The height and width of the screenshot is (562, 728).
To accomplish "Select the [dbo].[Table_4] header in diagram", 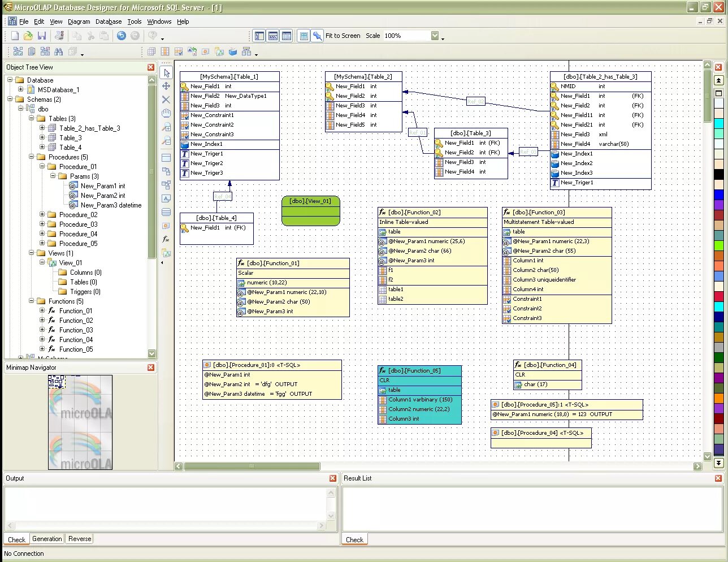I will (x=216, y=218).
